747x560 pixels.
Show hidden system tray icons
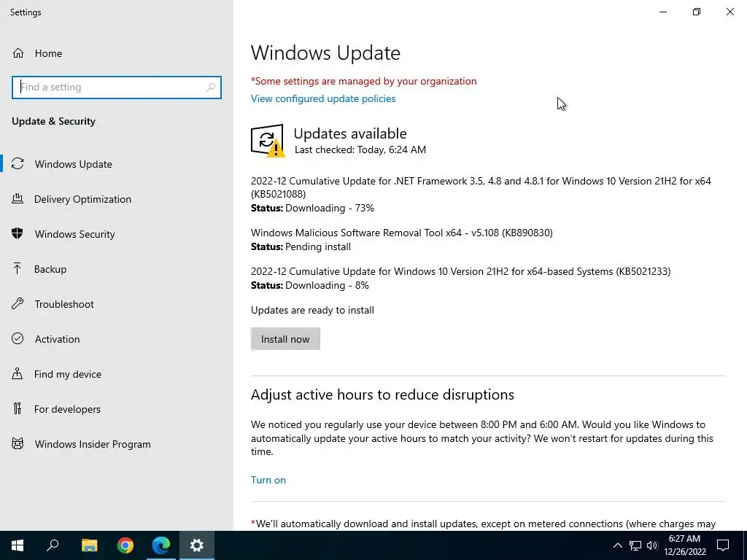617,545
